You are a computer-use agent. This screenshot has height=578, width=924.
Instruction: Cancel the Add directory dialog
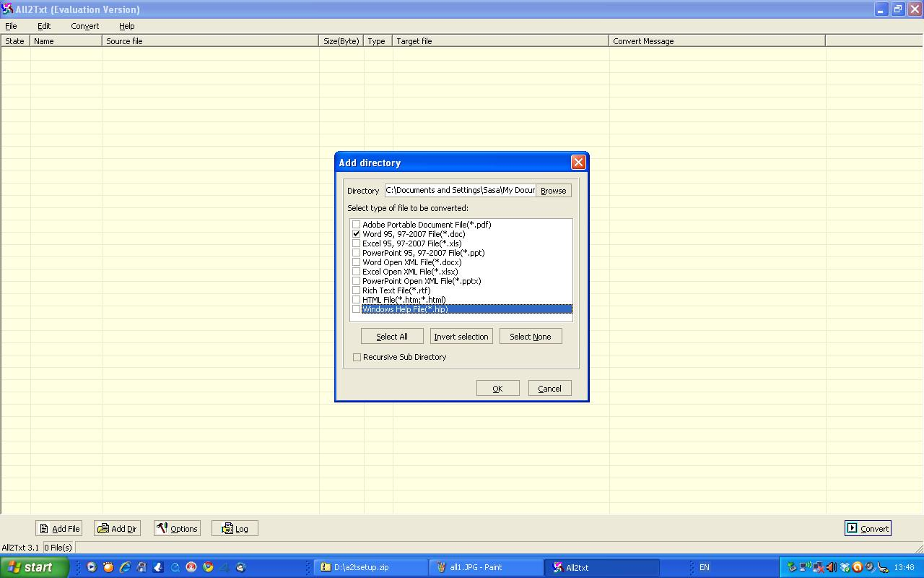click(x=549, y=389)
